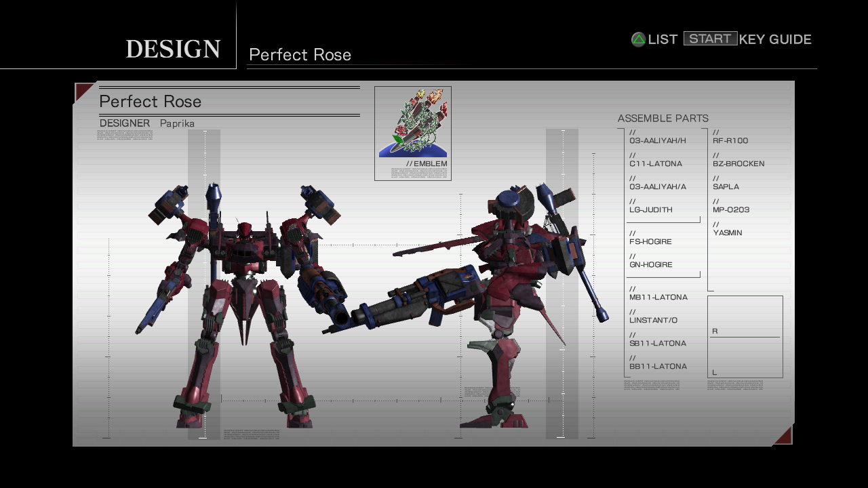The height and width of the screenshot is (488, 868).
Task: Select the MB11-LATONA booster entry
Action: click(x=658, y=297)
